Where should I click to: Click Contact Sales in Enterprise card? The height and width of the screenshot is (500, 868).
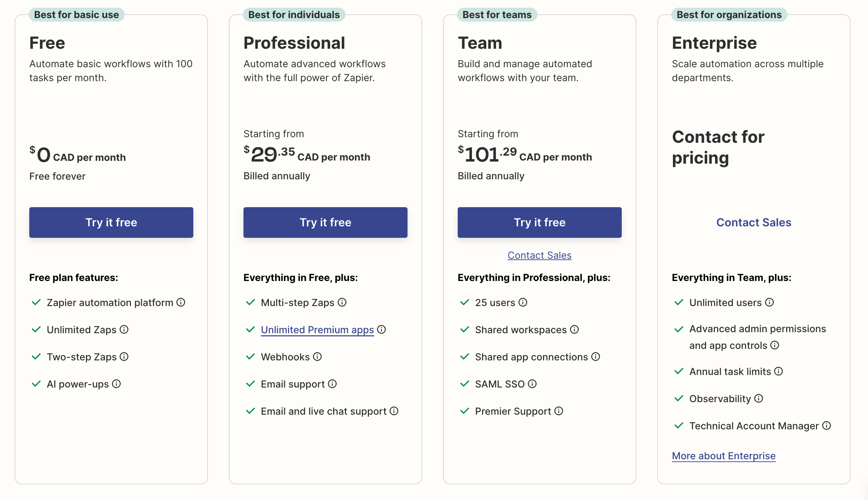click(x=754, y=222)
